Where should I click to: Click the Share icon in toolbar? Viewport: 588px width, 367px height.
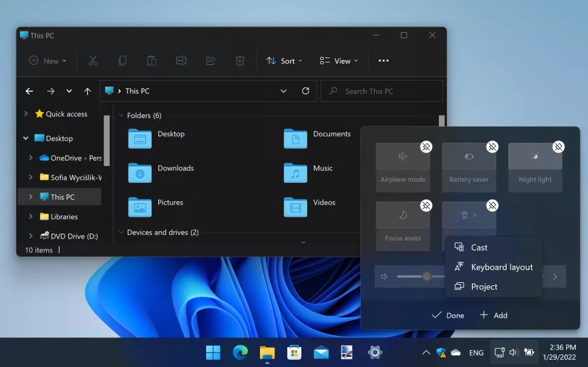pyautogui.click(x=210, y=61)
